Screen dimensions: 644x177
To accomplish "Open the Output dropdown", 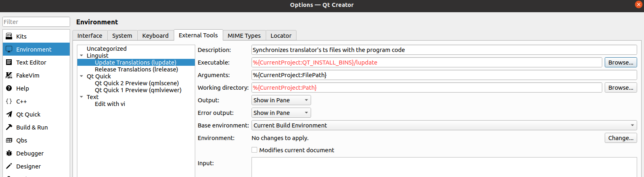I will point(281,100).
